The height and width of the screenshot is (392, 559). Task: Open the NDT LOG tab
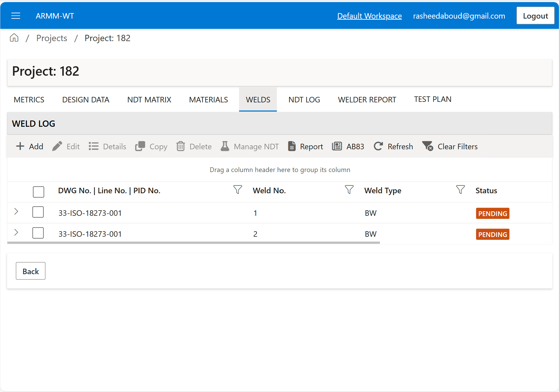pos(304,100)
